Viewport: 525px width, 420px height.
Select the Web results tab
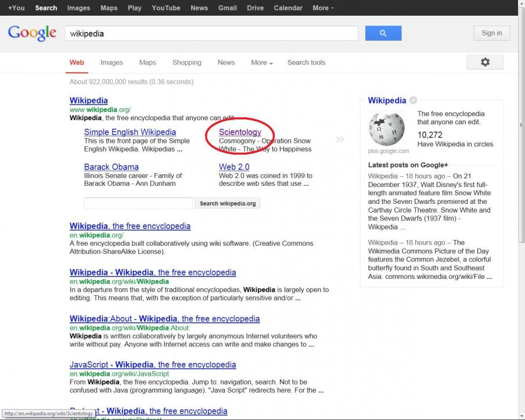pyautogui.click(x=77, y=63)
